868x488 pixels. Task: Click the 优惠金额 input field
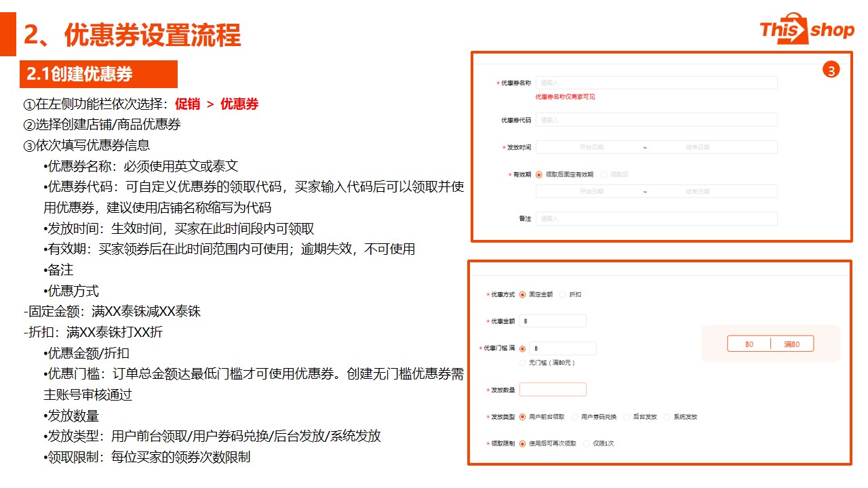[x=553, y=321]
